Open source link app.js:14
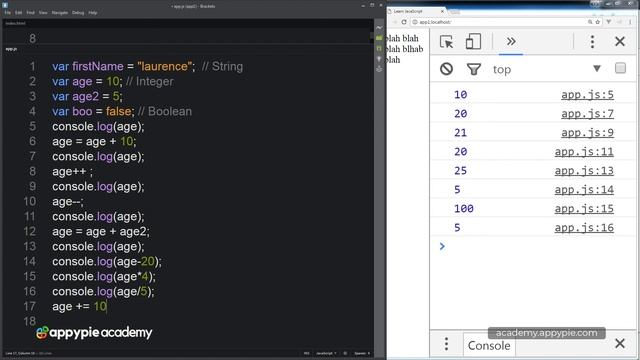Screen dimensions: 640x360 (584, 190)
